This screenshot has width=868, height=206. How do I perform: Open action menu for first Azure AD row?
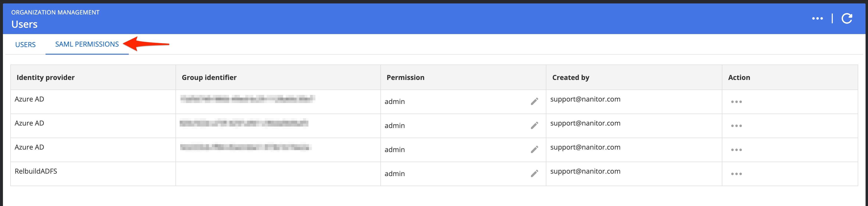[x=736, y=102]
